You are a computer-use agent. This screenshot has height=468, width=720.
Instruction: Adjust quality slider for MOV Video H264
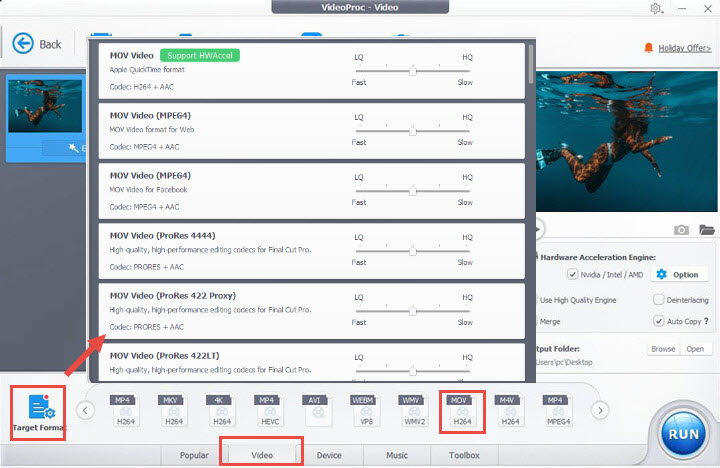tap(412, 71)
